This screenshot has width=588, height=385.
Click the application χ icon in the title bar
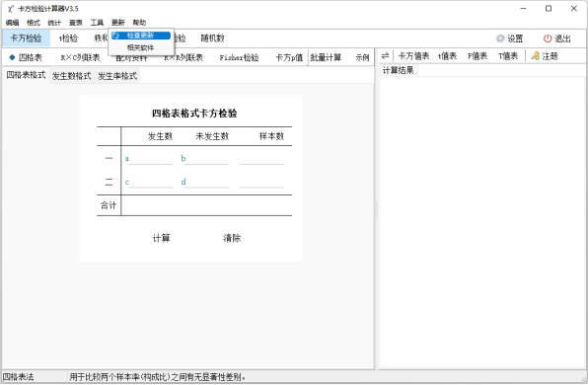tap(10, 9)
